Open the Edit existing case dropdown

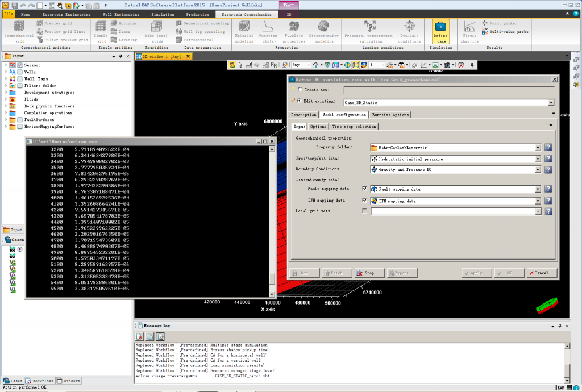(x=551, y=103)
